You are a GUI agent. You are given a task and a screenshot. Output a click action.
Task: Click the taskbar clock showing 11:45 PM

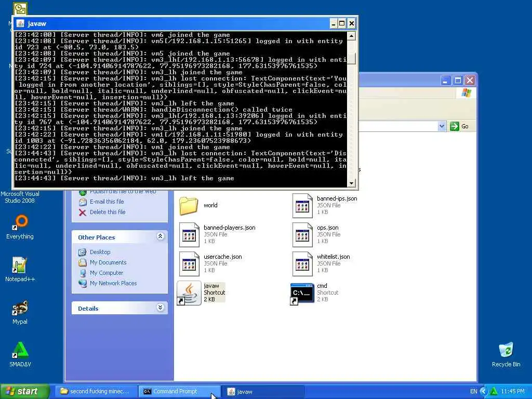click(513, 392)
